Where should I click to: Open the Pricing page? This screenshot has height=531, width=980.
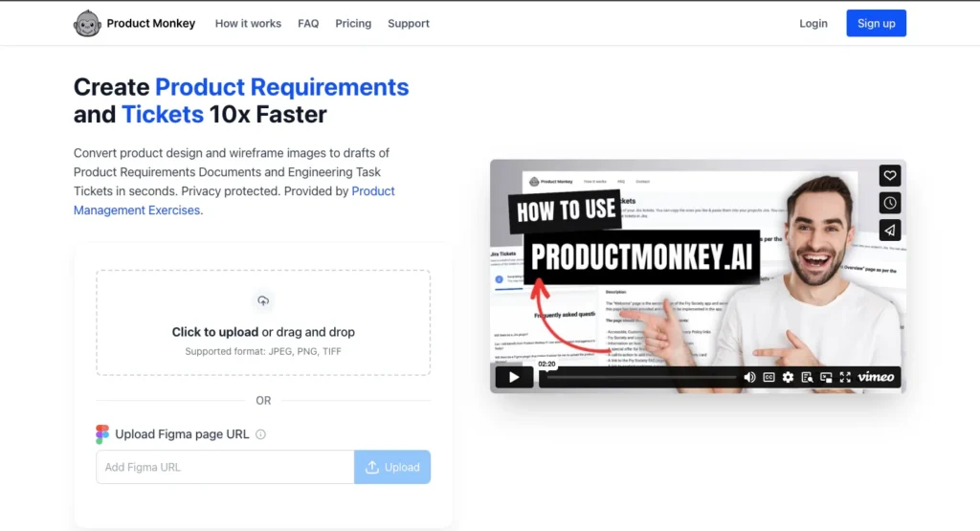(353, 23)
